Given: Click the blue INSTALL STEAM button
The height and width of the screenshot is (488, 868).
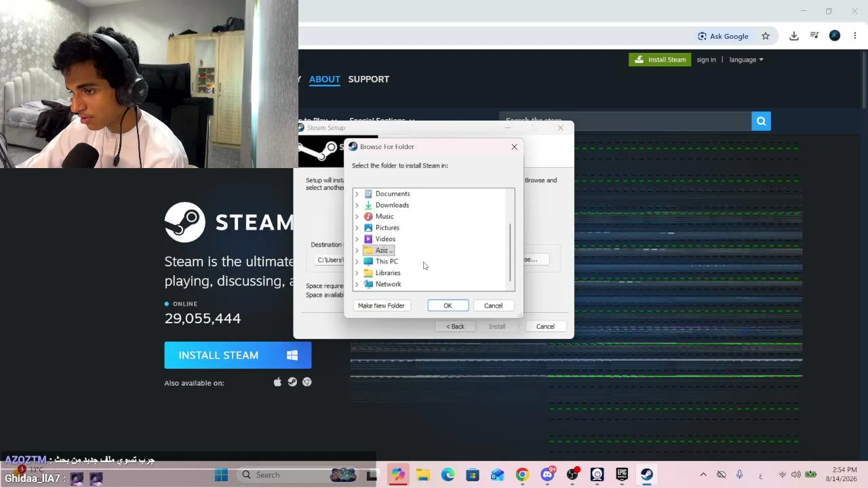Looking at the screenshot, I should 238,355.
